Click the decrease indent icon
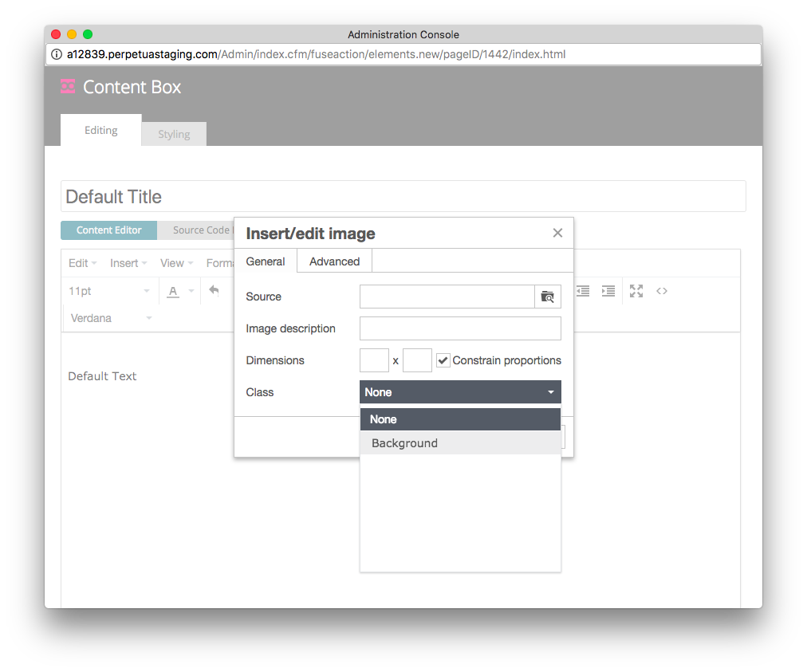807x672 pixels. pos(583,291)
